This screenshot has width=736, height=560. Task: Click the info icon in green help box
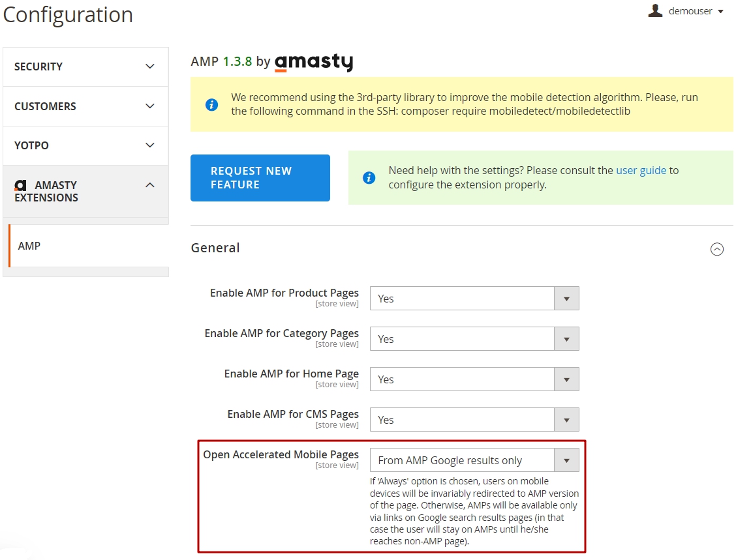pos(369,178)
